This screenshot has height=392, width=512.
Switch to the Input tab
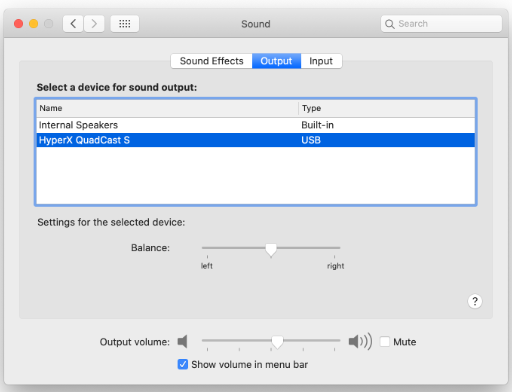(x=321, y=61)
